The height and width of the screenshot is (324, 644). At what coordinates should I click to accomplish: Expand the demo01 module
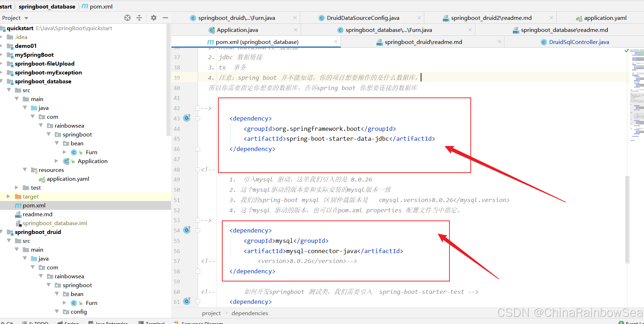(2, 46)
